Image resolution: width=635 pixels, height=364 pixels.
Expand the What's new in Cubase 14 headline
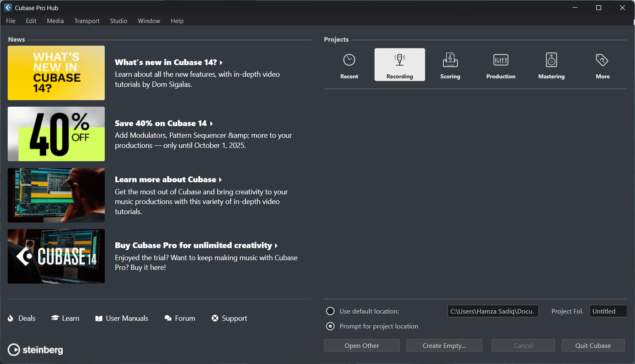168,62
